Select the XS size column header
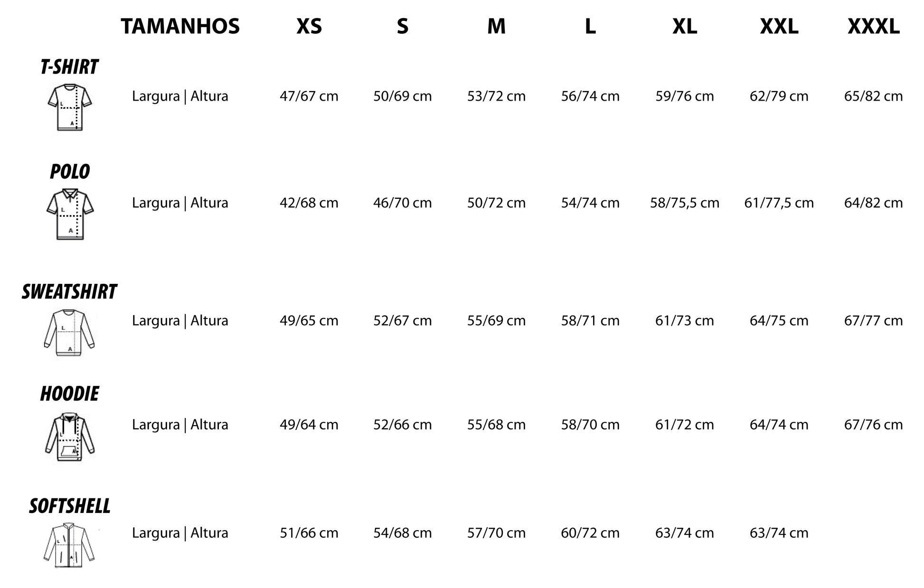 pos(309,27)
